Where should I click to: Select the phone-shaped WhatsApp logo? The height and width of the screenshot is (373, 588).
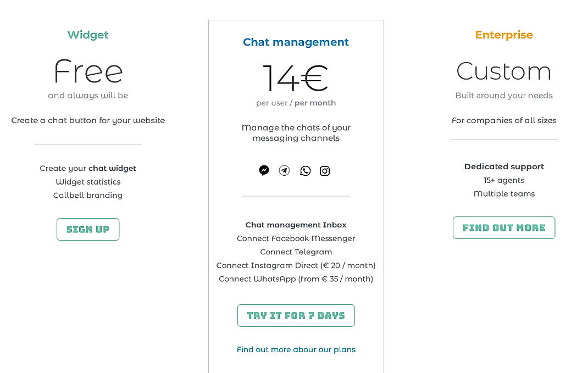[305, 171]
